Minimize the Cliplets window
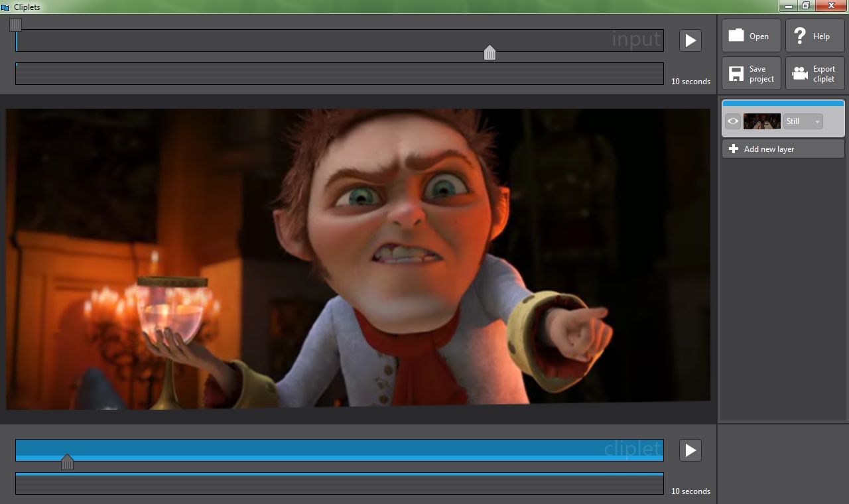The image size is (849, 504). (787, 5)
